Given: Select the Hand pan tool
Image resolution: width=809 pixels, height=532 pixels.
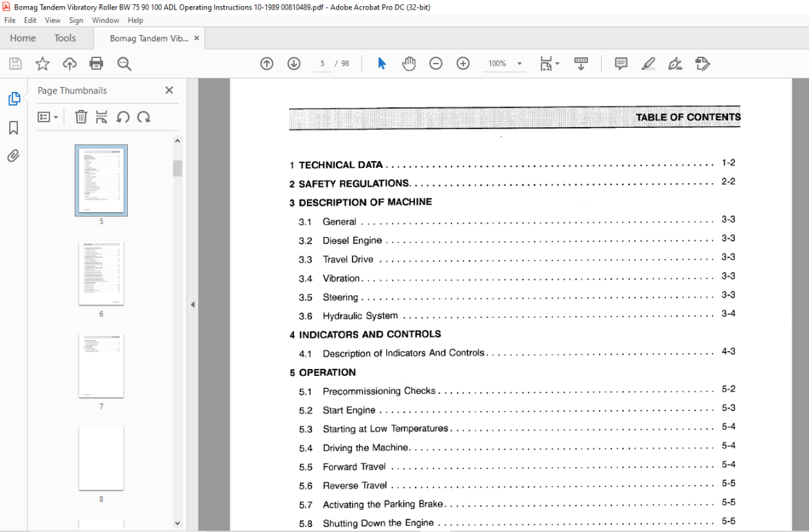Looking at the screenshot, I should coord(409,64).
